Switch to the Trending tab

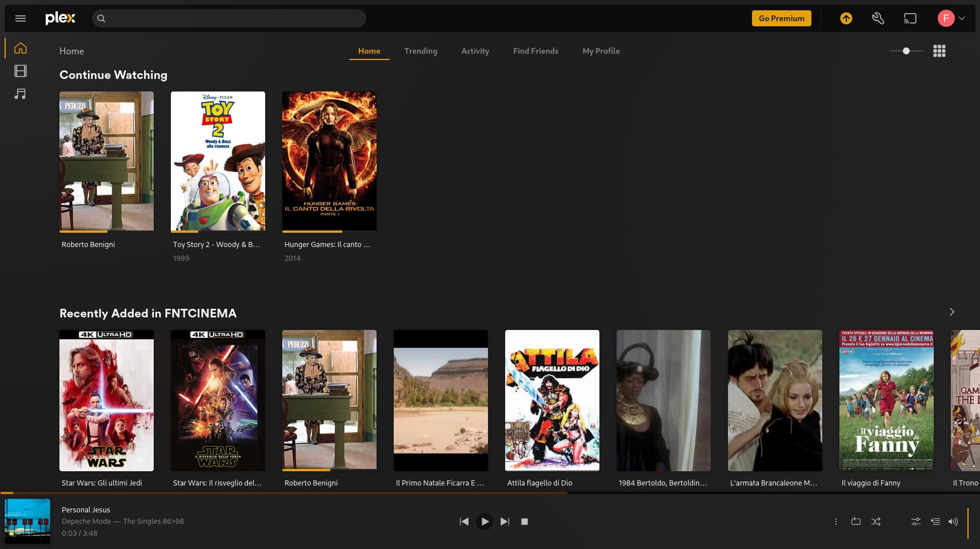coord(421,51)
